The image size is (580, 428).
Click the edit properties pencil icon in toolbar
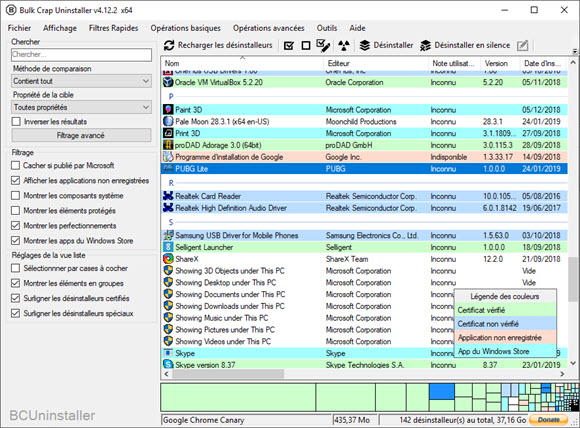[x=522, y=46]
